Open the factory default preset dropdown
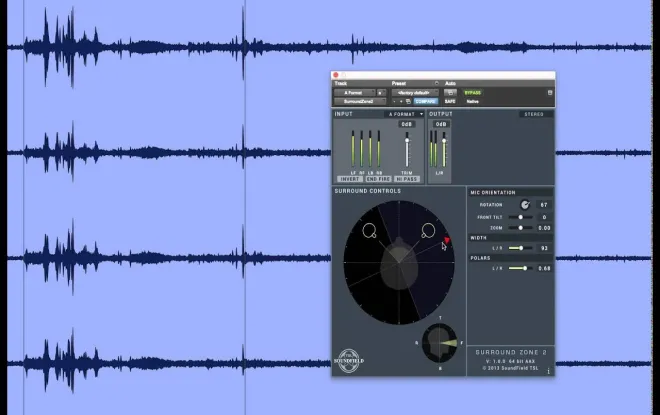660x415 pixels. click(x=415, y=93)
